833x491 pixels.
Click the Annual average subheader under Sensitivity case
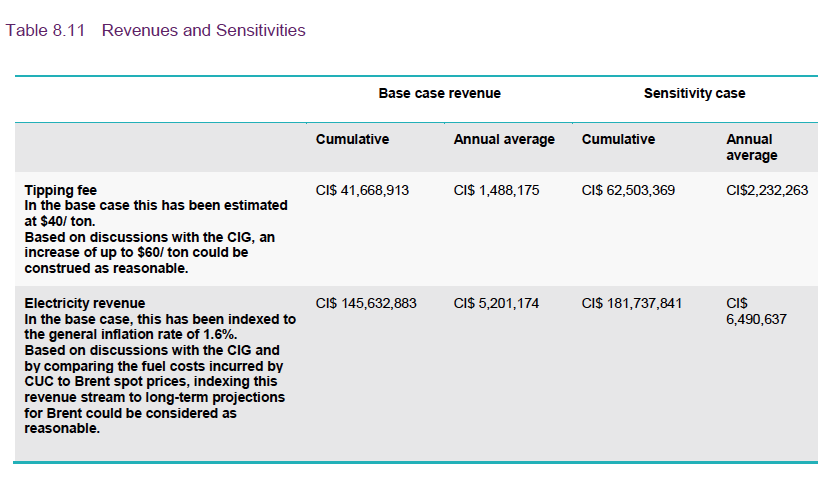point(751,147)
